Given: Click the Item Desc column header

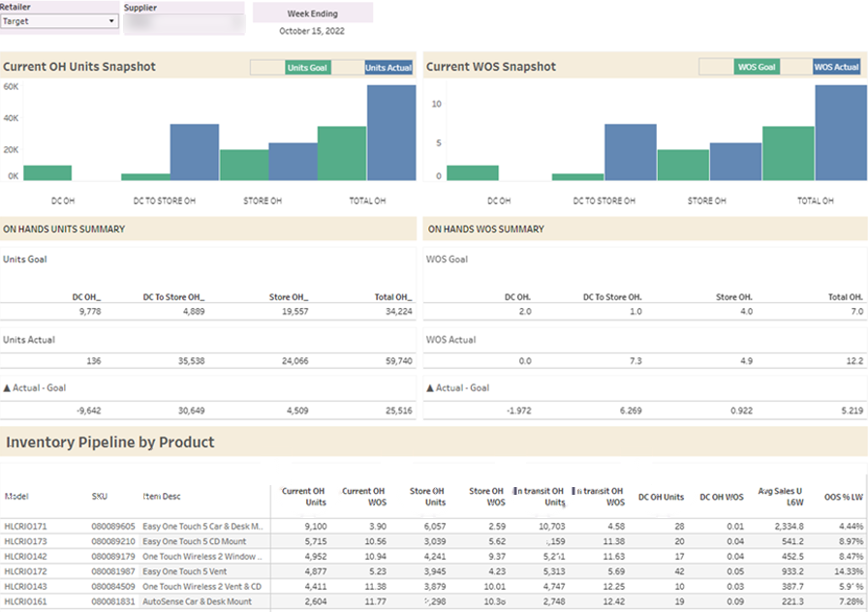Looking at the screenshot, I should click(162, 497).
